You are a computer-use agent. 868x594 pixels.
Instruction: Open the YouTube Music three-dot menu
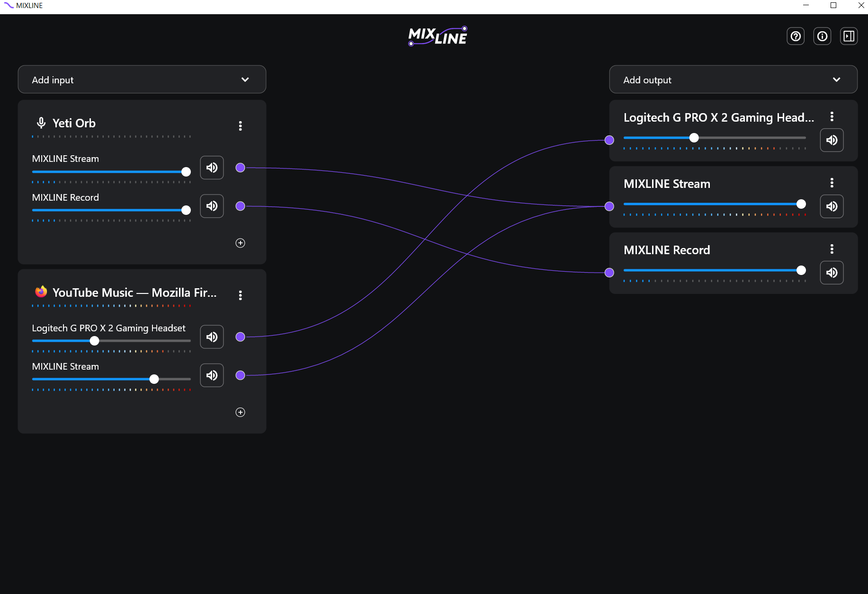tap(241, 295)
